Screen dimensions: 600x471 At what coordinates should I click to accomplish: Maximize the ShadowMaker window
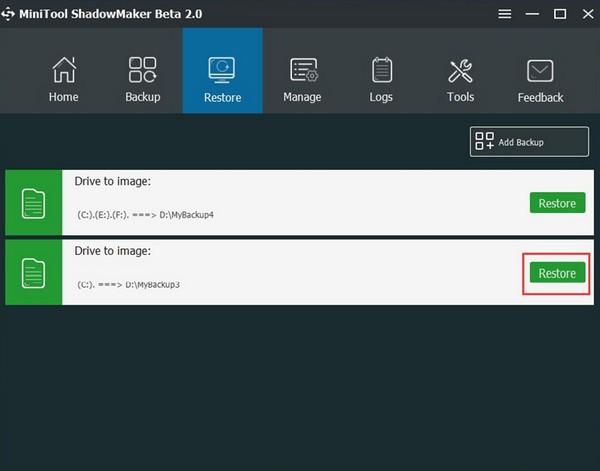tap(560, 14)
